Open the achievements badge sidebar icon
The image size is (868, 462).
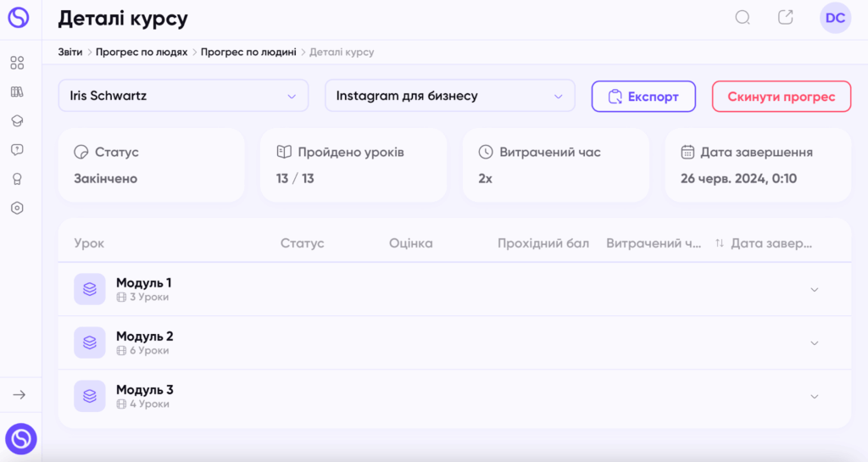pos(17,179)
